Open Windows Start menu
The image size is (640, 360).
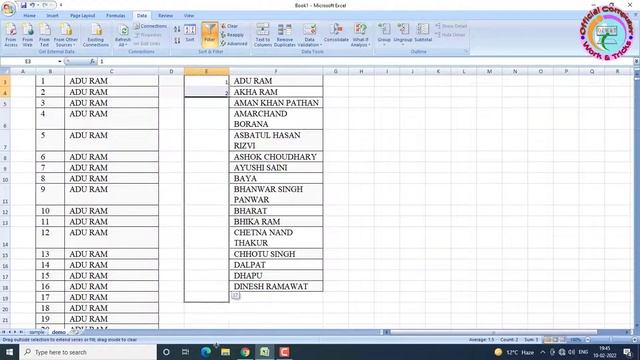(9, 352)
